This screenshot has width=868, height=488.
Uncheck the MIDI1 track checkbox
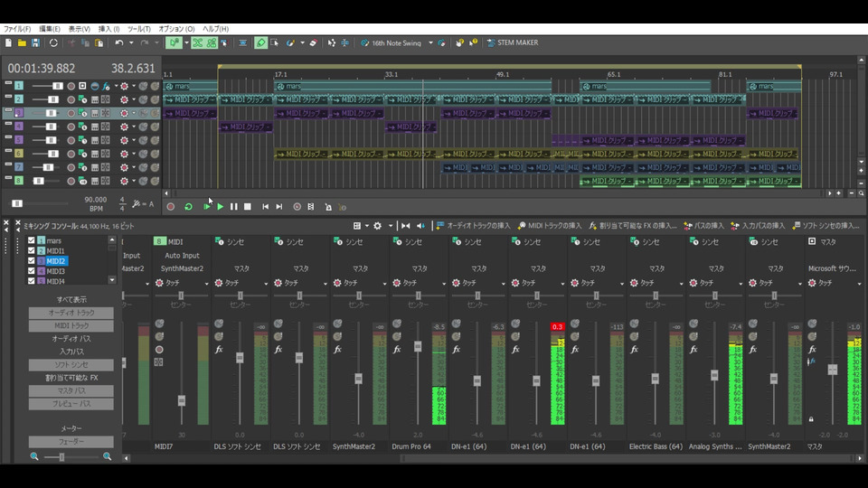pos(32,251)
